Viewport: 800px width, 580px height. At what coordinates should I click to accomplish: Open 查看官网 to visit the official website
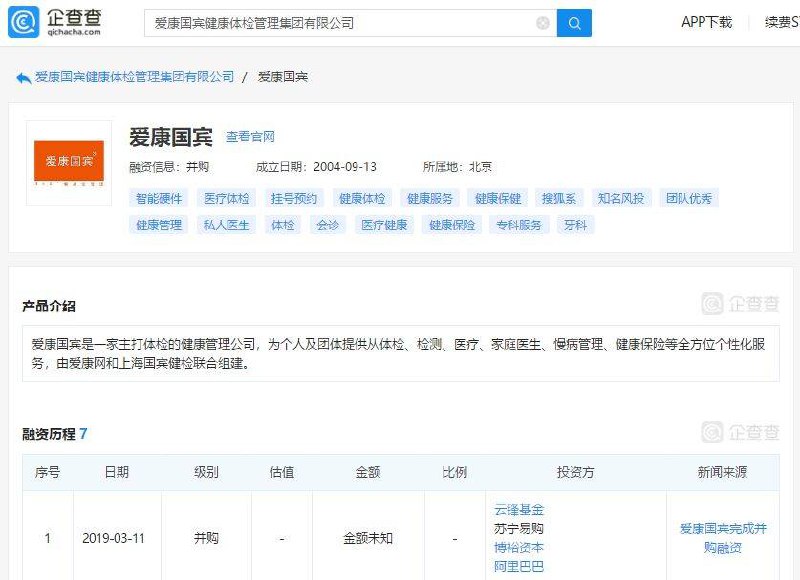point(250,136)
